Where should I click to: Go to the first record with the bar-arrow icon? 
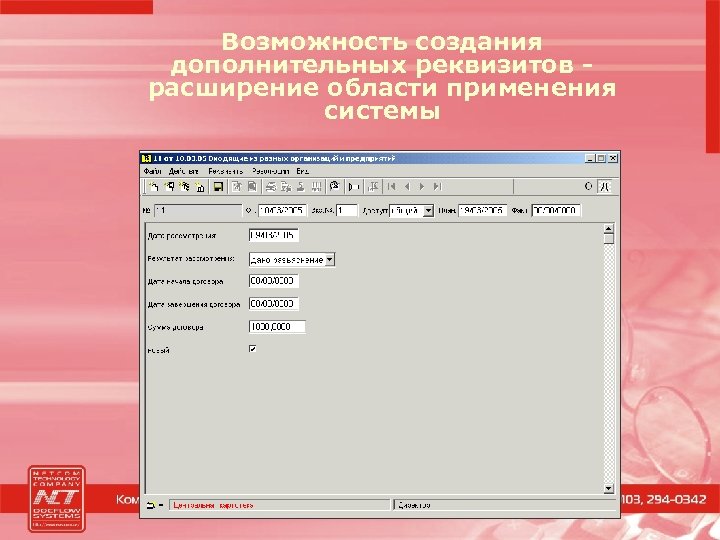pyautogui.click(x=391, y=186)
